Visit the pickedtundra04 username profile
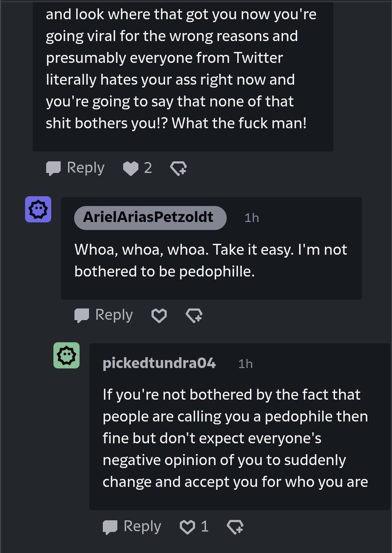This screenshot has height=553, width=392. [159, 363]
